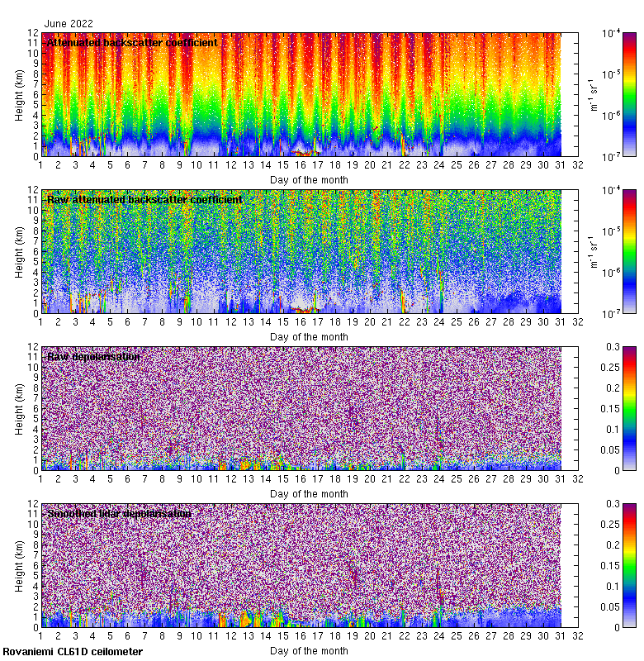The height and width of the screenshot is (661, 644).
Task: Click 'Height (km)' label of the bottom plot
Action: [x=20, y=565]
